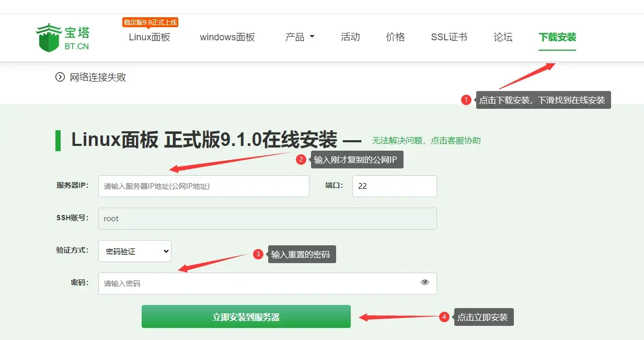
Task: Open the Linux面板 nav item
Action: click(x=149, y=37)
